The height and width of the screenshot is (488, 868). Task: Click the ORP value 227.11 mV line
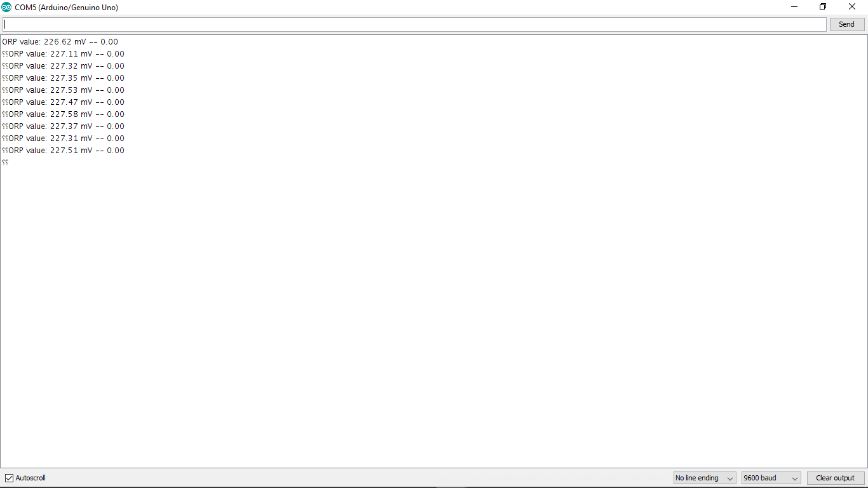click(63, 54)
